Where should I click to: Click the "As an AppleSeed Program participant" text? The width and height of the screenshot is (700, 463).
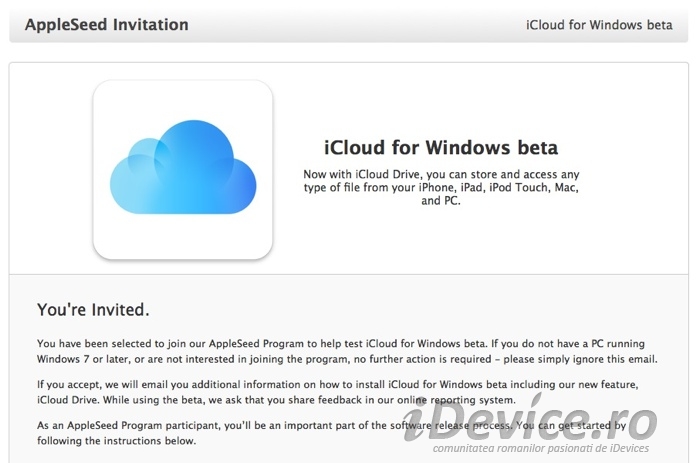coord(129,425)
